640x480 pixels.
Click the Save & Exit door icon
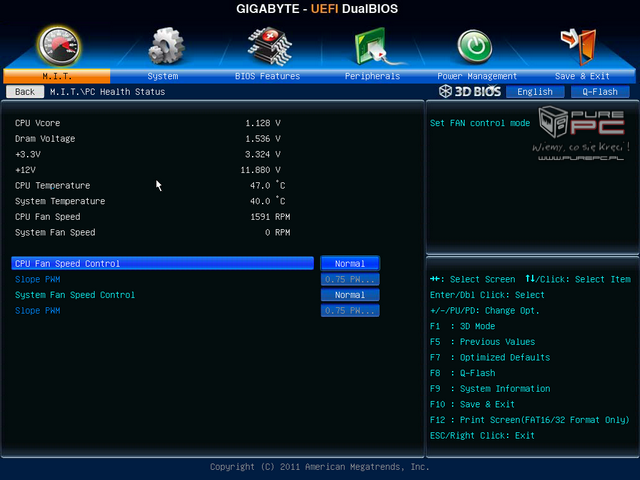(578, 47)
